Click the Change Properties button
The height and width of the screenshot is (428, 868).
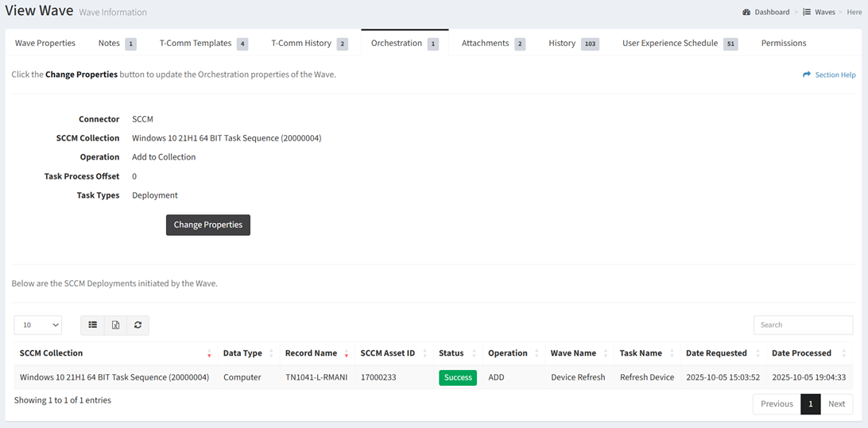(208, 225)
